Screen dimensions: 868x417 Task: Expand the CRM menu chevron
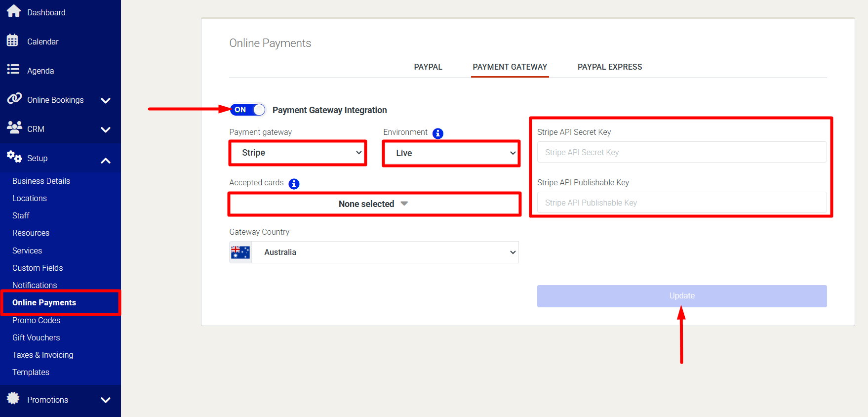(105, 129)
